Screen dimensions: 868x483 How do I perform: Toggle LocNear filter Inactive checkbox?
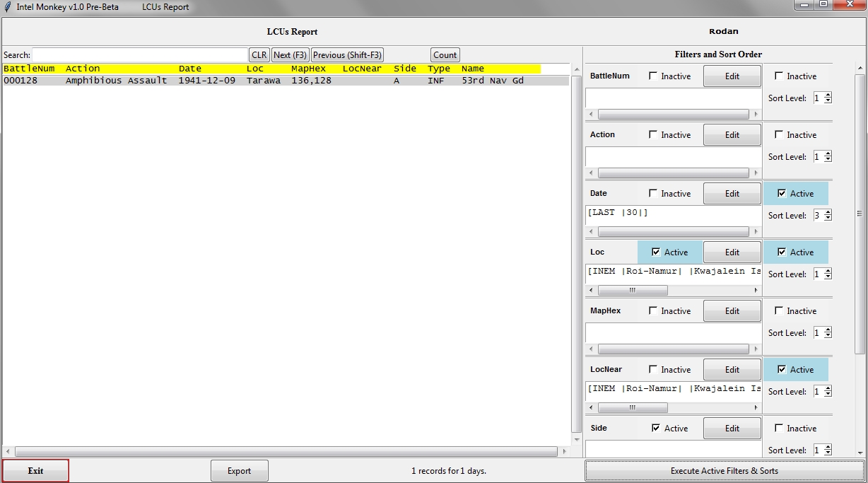653,370
